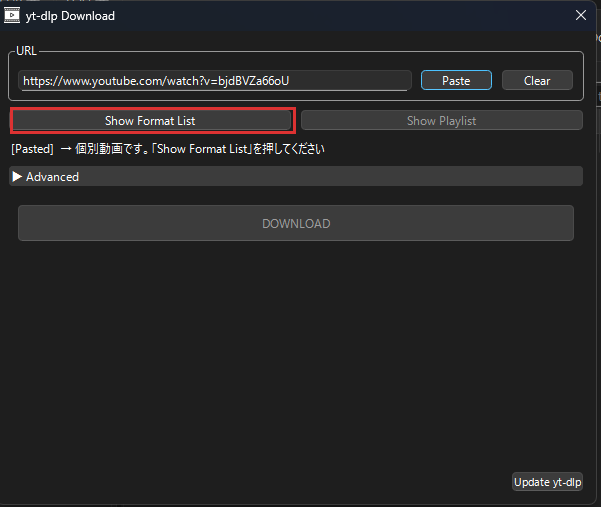The image size is (601, 507).
Task: Click the start of the https URL text
Action: point(24,81)
